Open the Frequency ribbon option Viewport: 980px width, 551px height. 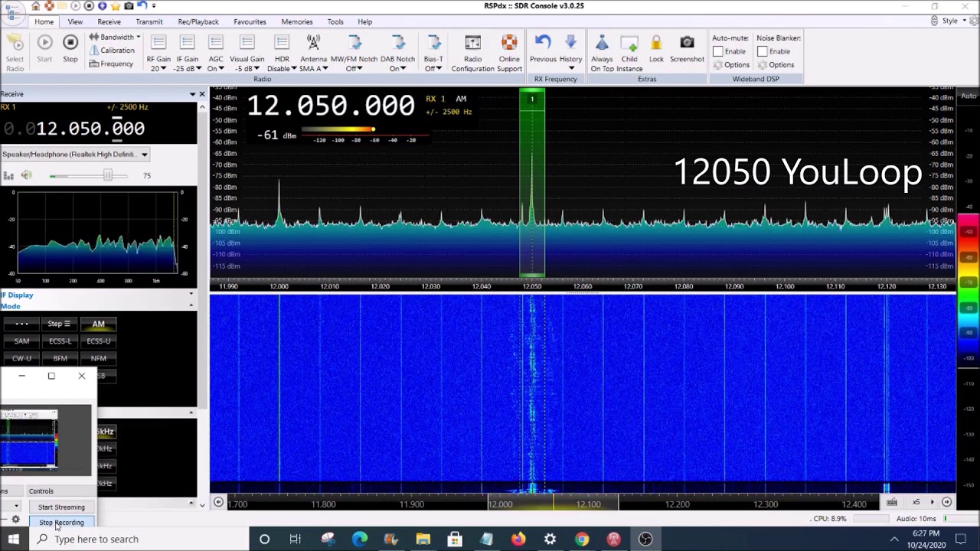111,64
